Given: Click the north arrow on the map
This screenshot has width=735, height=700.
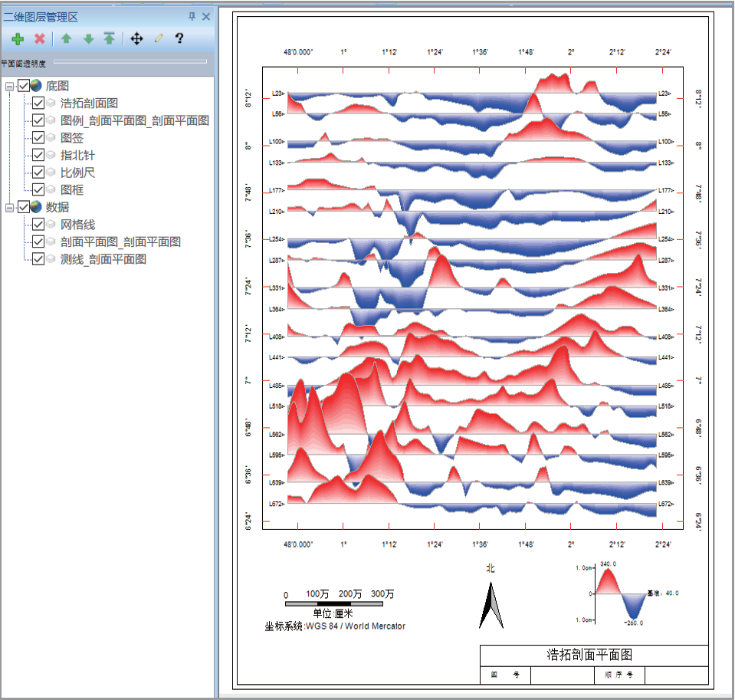Looking at the screenshot, I should 491,605.
